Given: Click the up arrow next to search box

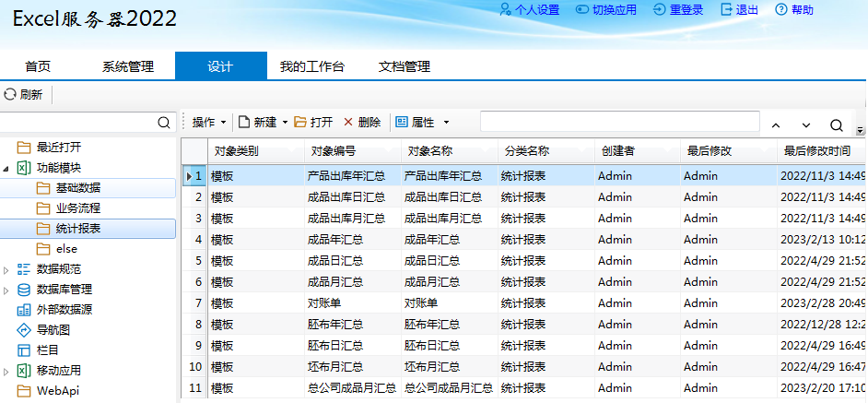Looking at the screenshot, I should pos(775,124).
